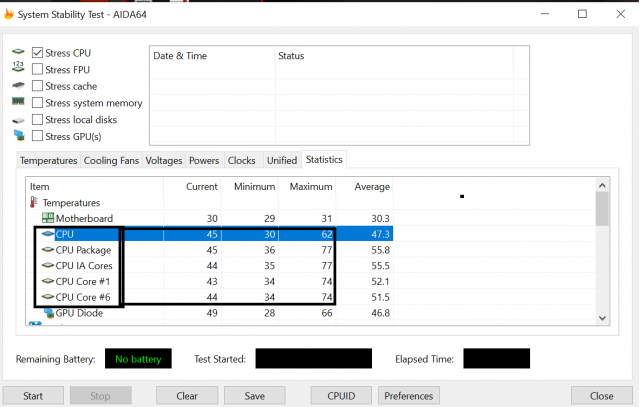Minimize the System Stability Test window
Viewport: 640px width, 407px height.
[545, 14]
